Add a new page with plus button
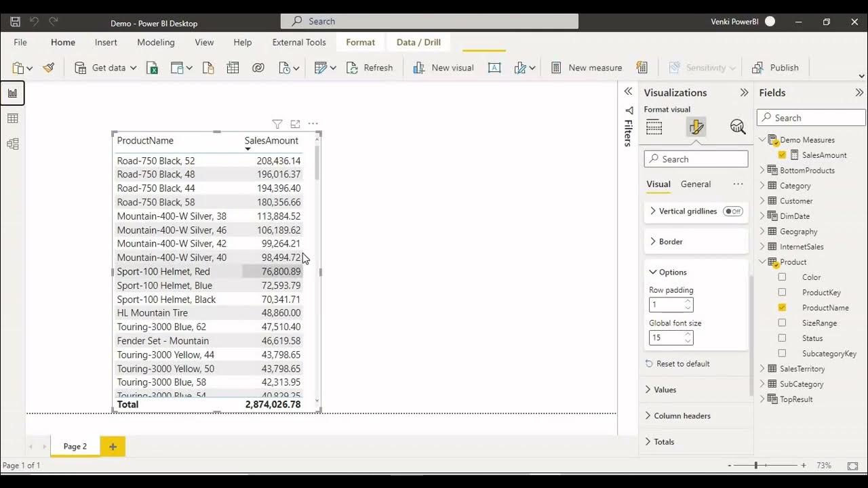 pos(113,446)
